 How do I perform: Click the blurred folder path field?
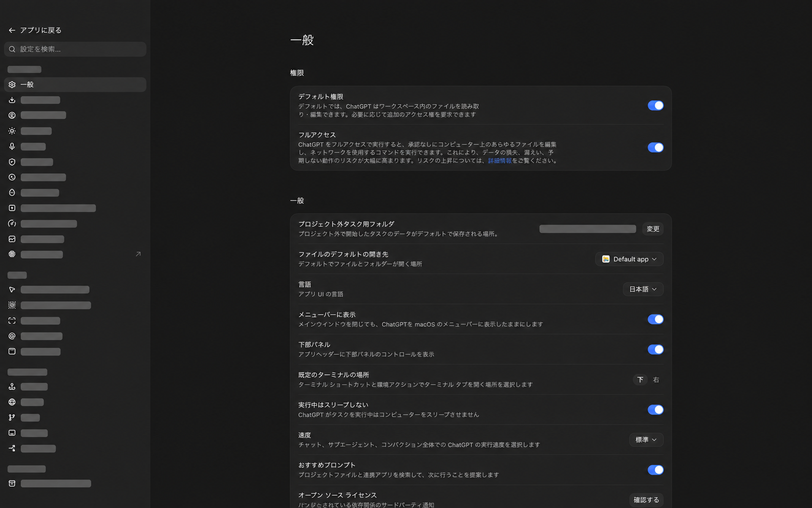(x=588, y=229)
